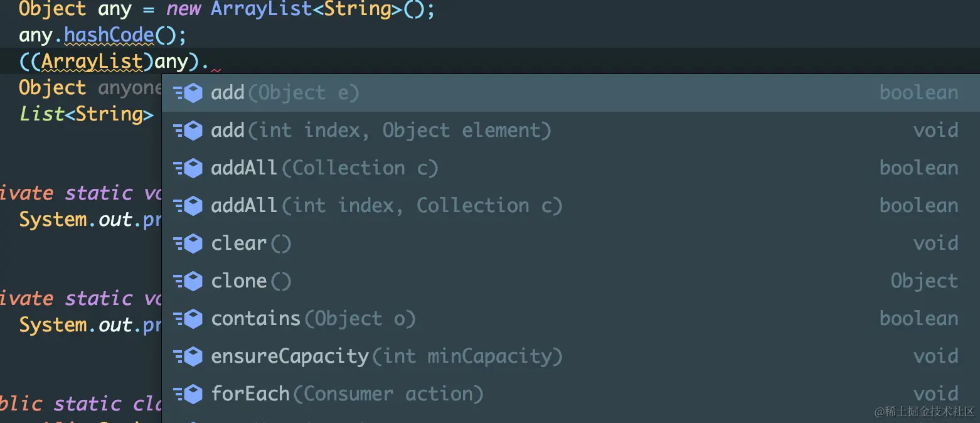Click the method icon beside contains(Object o)
Screen dimensions: 980x423
[188, 319]
